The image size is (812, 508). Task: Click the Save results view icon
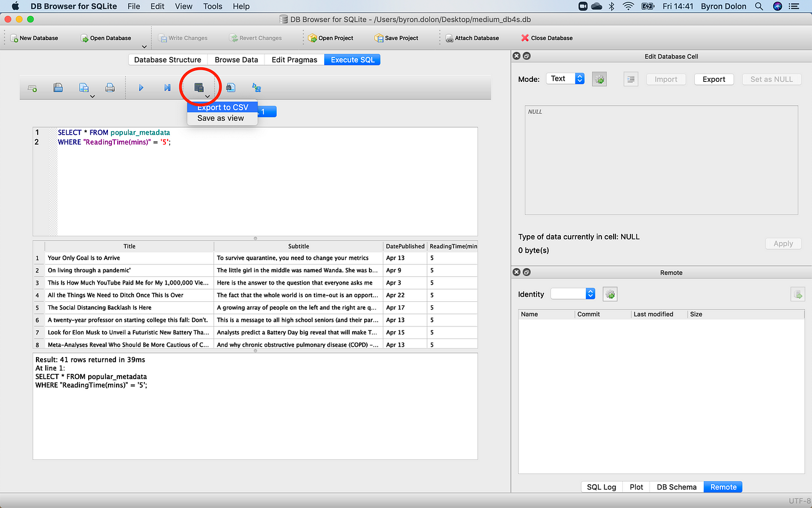[x=199, y=88]
